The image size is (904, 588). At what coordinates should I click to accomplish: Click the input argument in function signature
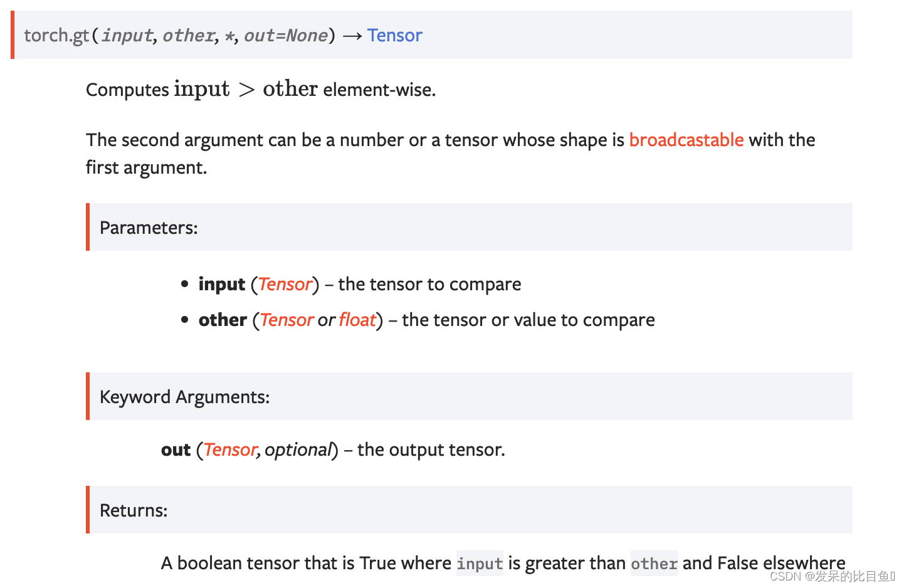click(127, 36)
